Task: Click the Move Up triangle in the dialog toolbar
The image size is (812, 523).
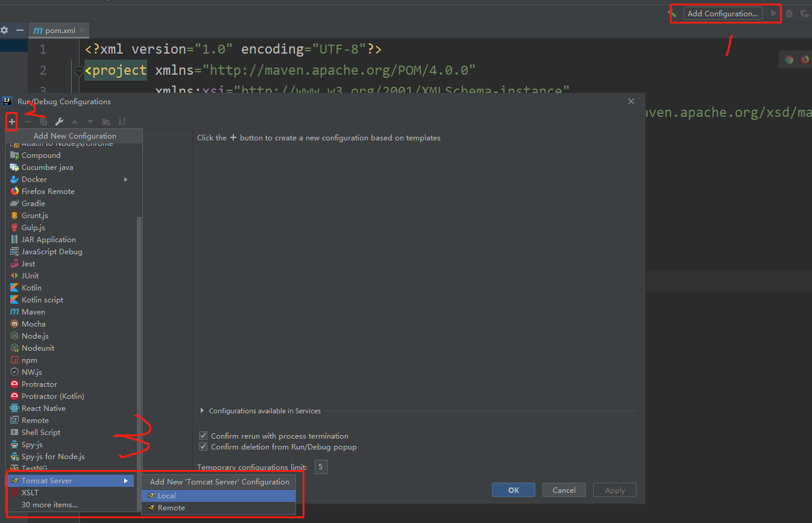Action: [75, 122]
